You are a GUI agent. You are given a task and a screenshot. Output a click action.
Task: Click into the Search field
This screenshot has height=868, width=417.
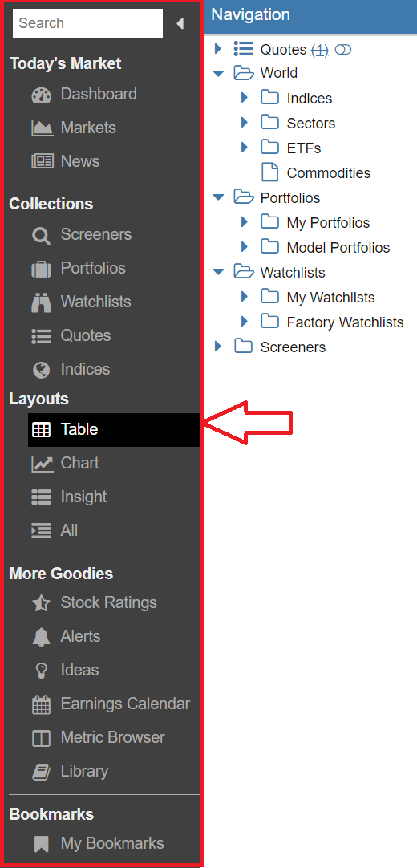pyautogui.click(x=87, y=23)
